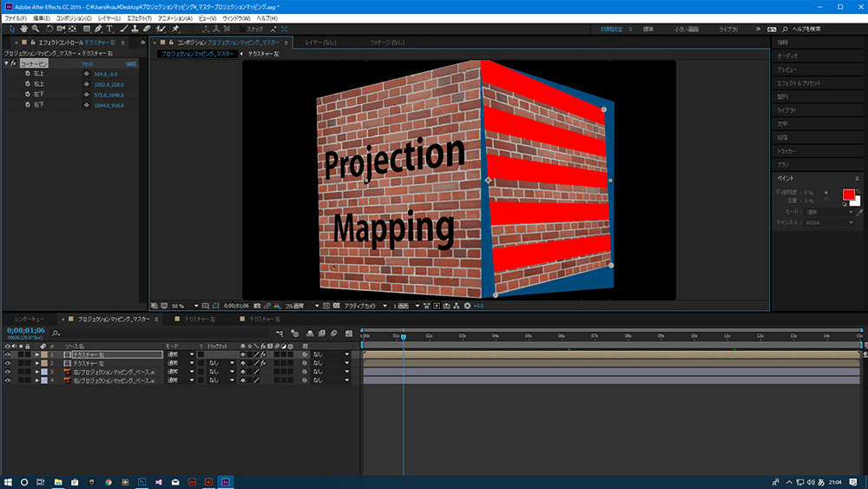Select the Puppet Pin tool

[x=176, y=29]
